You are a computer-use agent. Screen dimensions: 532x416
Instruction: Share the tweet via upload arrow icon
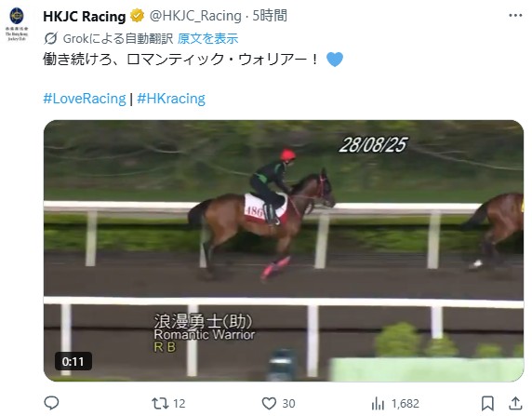pyautogui.click(x=515, y=403)
